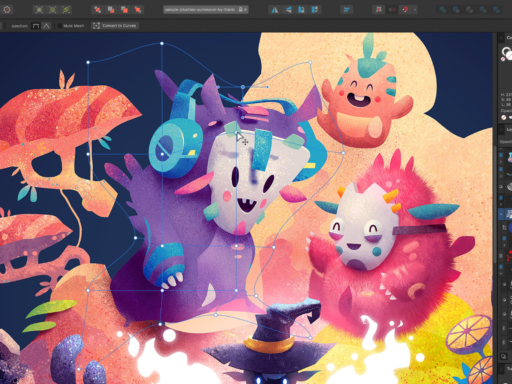Click the fill and stroke color selector
The height and width of the screenshot is (384, 512).
(x=507, y=54)
